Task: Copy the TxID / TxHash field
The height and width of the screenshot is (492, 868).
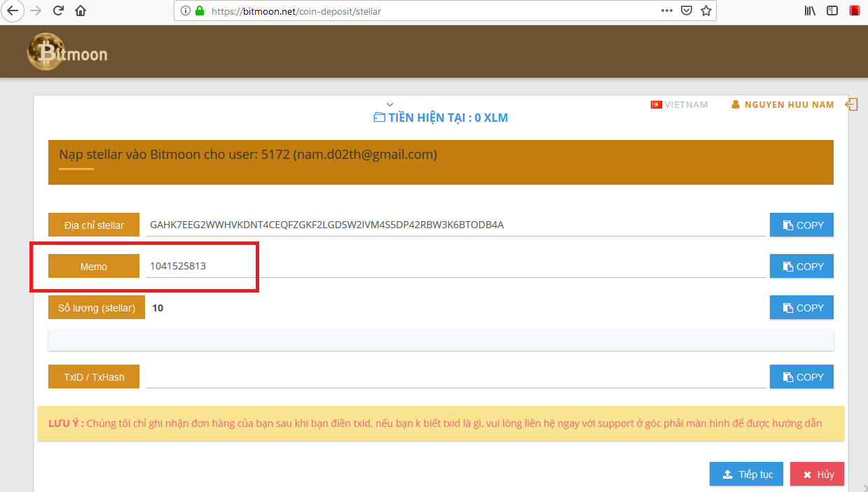Action: tap(801, 377)
